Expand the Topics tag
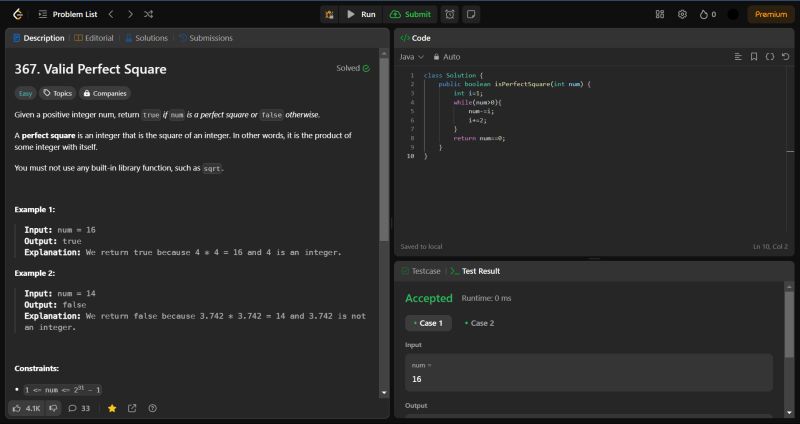Image resolution: width=800 pixels, height=424 pixels. (x=56, y=93)
